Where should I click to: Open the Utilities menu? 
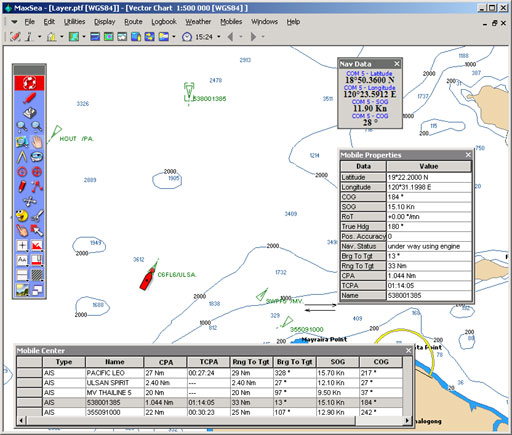[74, 22]
